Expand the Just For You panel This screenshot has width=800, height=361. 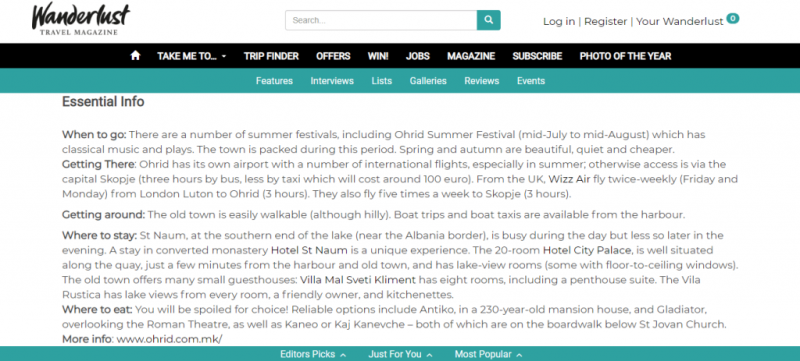click(400, 354)
